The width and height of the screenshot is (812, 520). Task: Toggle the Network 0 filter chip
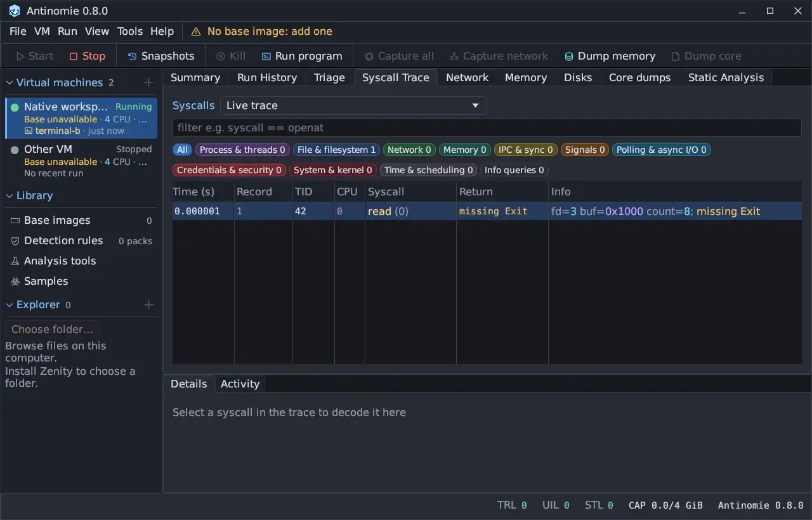click(409, 150)
